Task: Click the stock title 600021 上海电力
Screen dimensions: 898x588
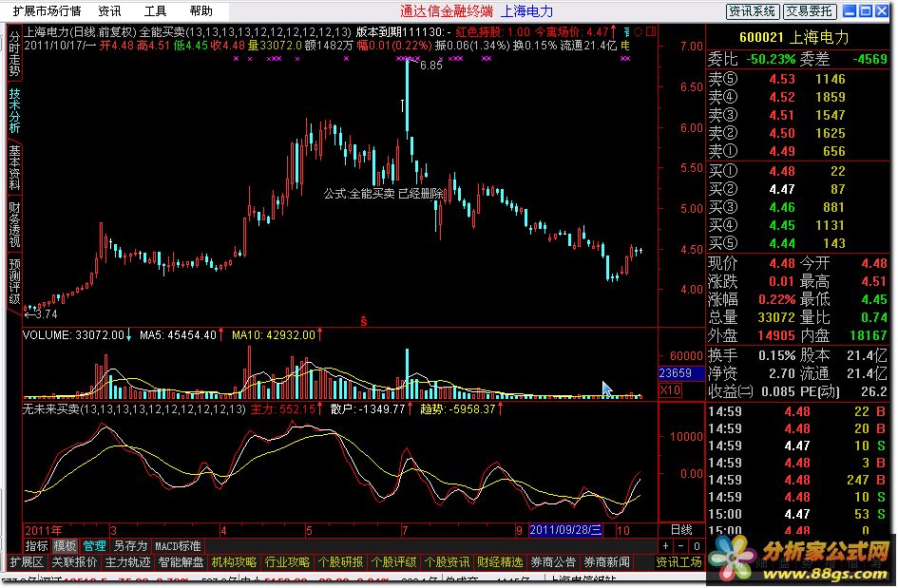Action: [793, 37]
